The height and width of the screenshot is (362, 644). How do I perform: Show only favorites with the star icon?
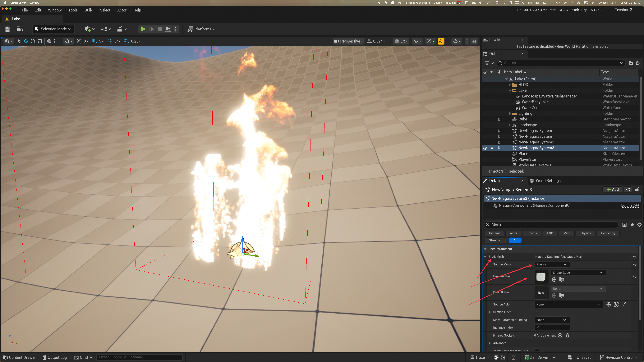(632, 225)
